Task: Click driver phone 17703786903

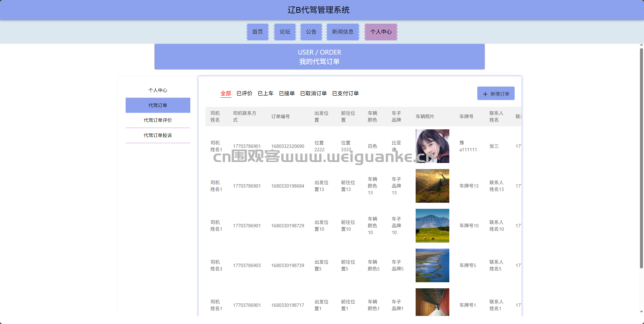Action: pyautogui.click(x=247, y=265)
